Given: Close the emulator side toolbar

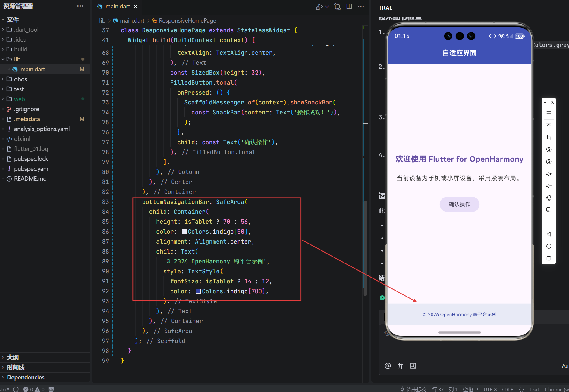Looking at the screenshot, I should tap(552, 102).
